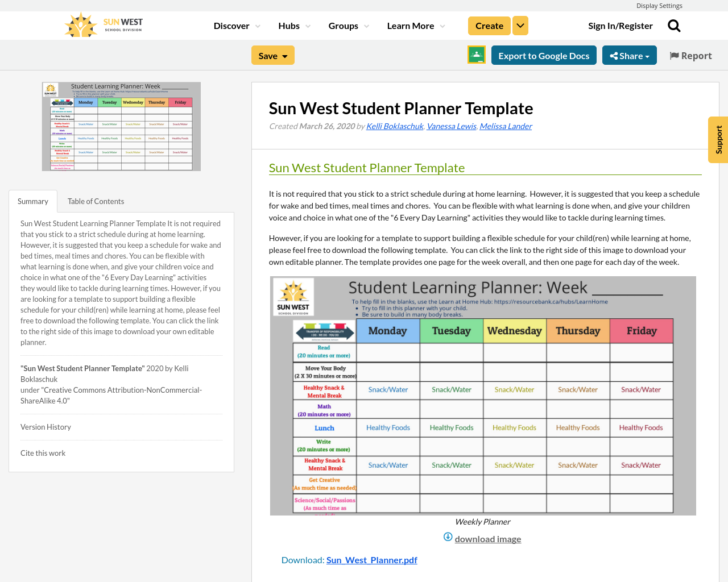This screenshot has height=582, width=728.
Task: Download the Sun_West_Planner.pdf file
Action: point(371,559)
